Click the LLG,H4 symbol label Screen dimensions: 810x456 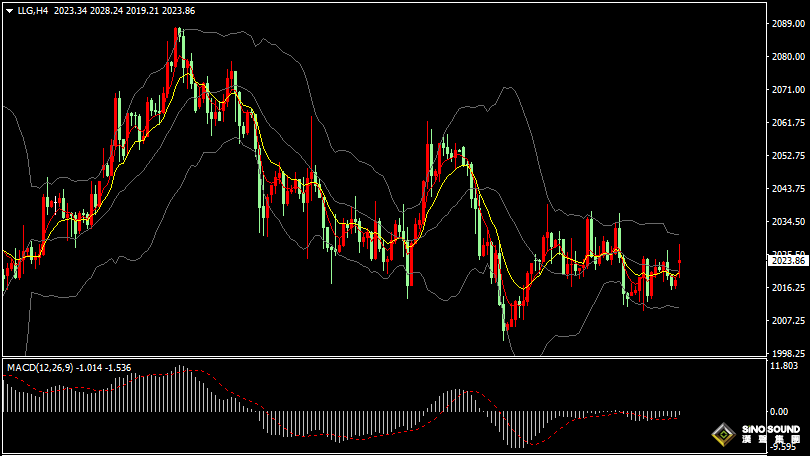click(x=33, y=9)
